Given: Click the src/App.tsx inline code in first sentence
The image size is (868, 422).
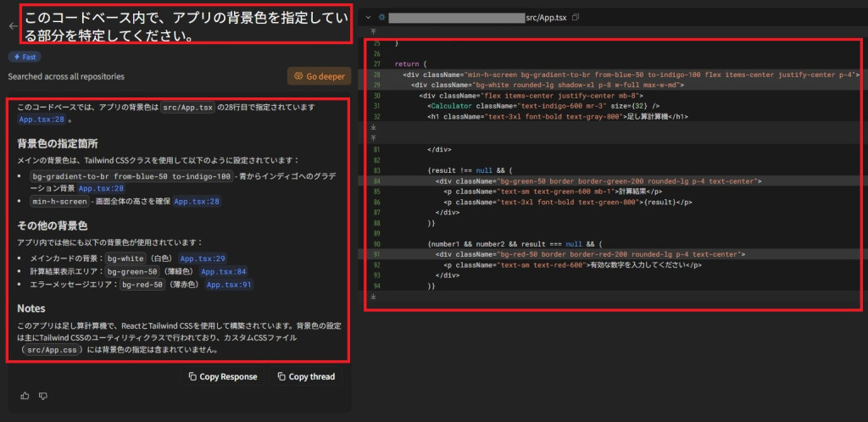Looking at the screenshot, I should [186, 108].
